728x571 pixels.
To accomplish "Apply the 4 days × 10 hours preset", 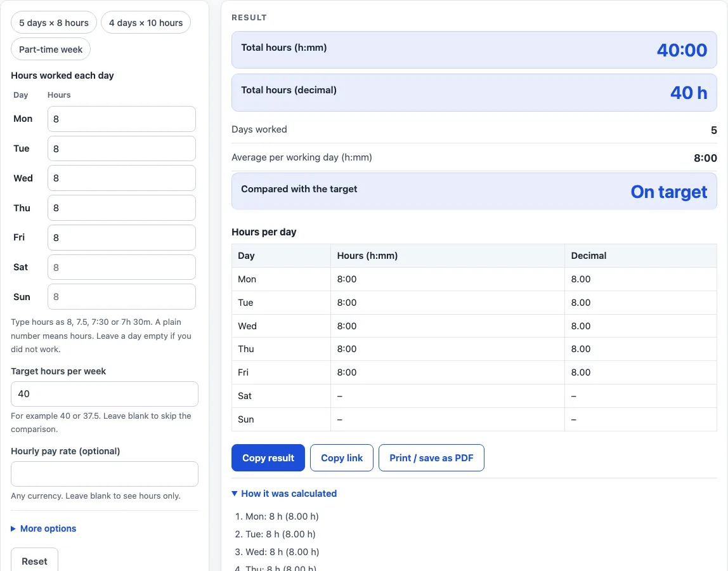I will tap(146, 23).
